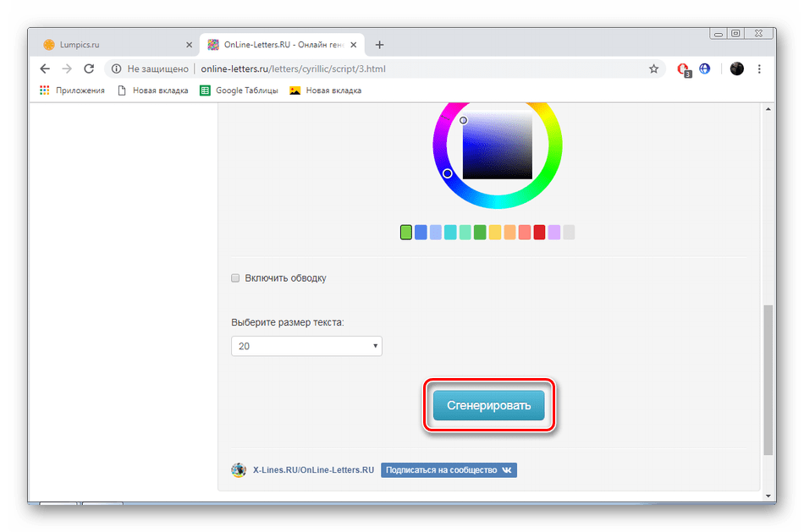The height and width of the screenshot is (532, 804).
Task: Click Подписаться на сообщество VK button
Action: [x=449, y=470]
